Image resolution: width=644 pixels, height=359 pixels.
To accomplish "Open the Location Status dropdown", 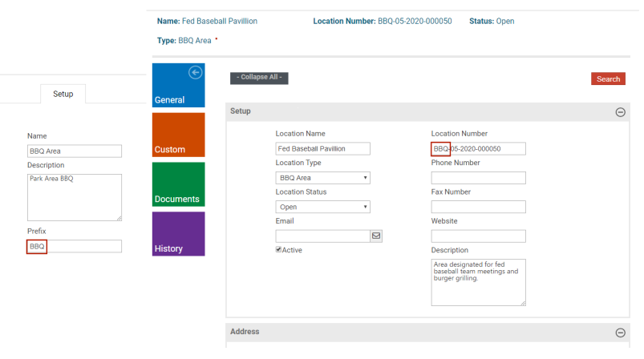I will click(322, 207).
